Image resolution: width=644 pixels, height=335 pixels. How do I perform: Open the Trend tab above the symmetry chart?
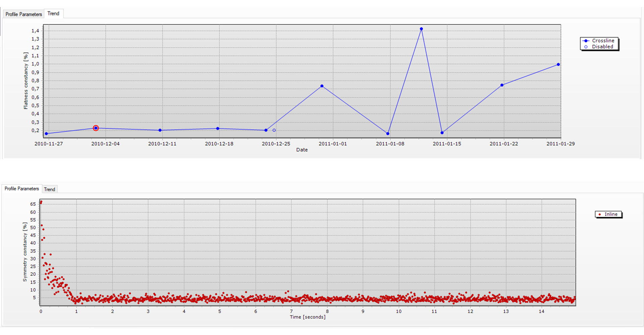(50, 189)
